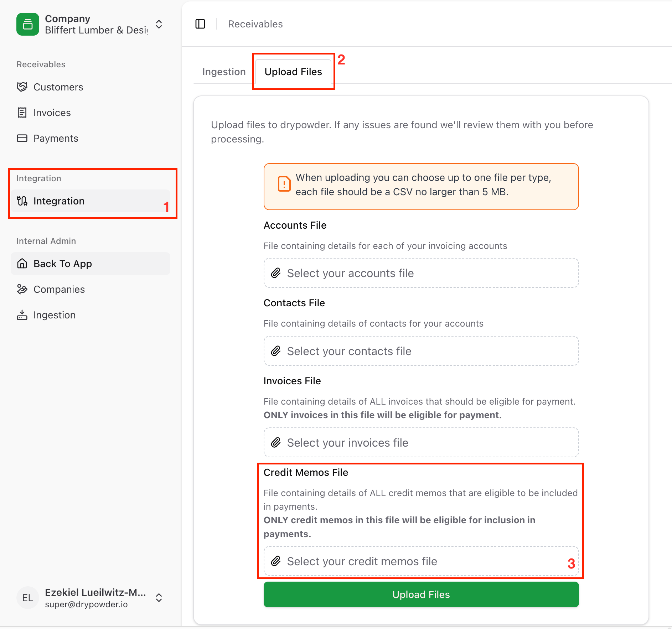Click the Integration cable icon

22,201
